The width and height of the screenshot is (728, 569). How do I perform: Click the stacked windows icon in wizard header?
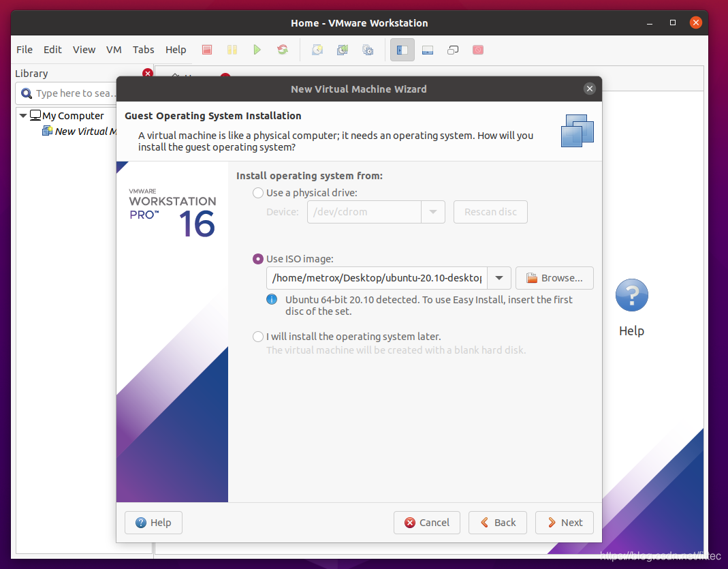[577, 131]
